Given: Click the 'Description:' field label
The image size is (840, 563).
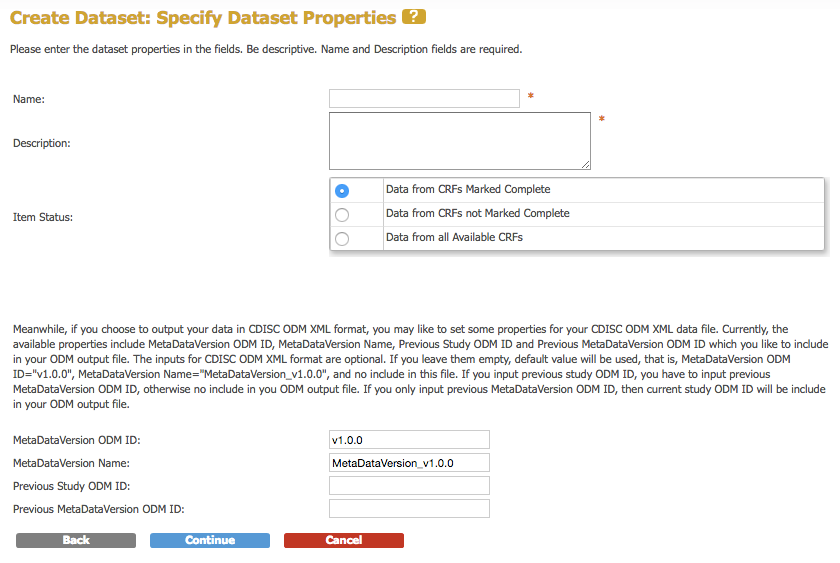Looking at the screenshot, I should pyautogui.click(x=42, y=143).
